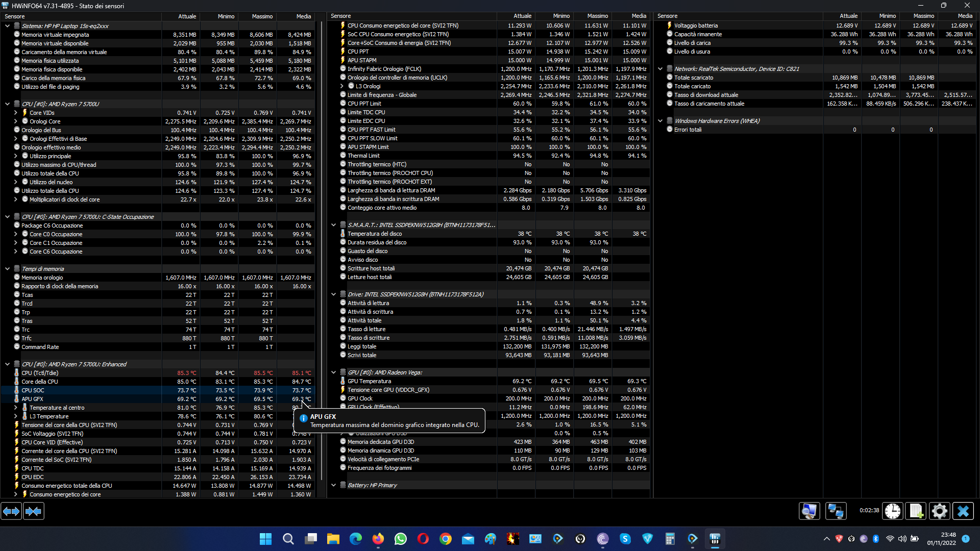Click the lightning icon beside CPU PPT
The width and height of the screenshot is (980, 551).
coord(343,52)
